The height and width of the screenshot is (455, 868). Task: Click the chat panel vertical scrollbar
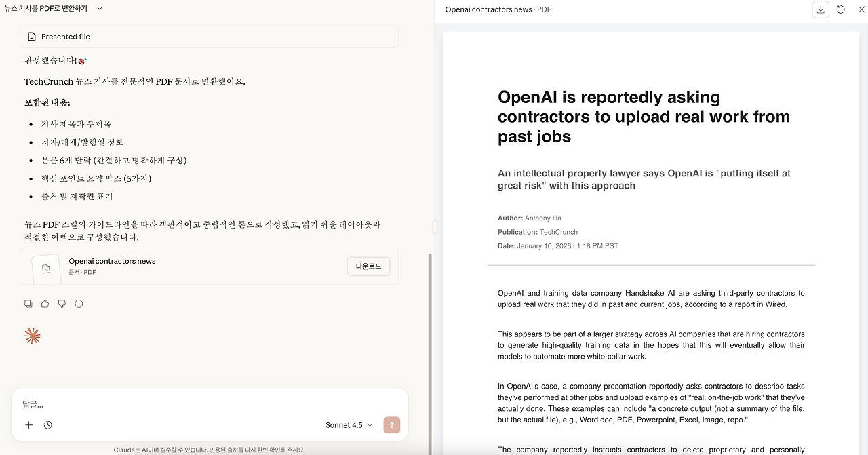click(x=429, y=353)
